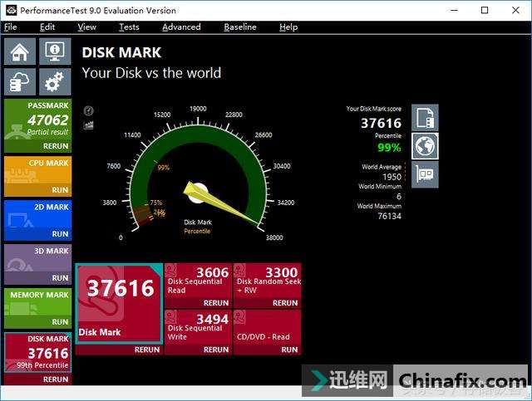
Task: Run the Memory Mark test
Action: pyautogui.click(x=60, y=322)
